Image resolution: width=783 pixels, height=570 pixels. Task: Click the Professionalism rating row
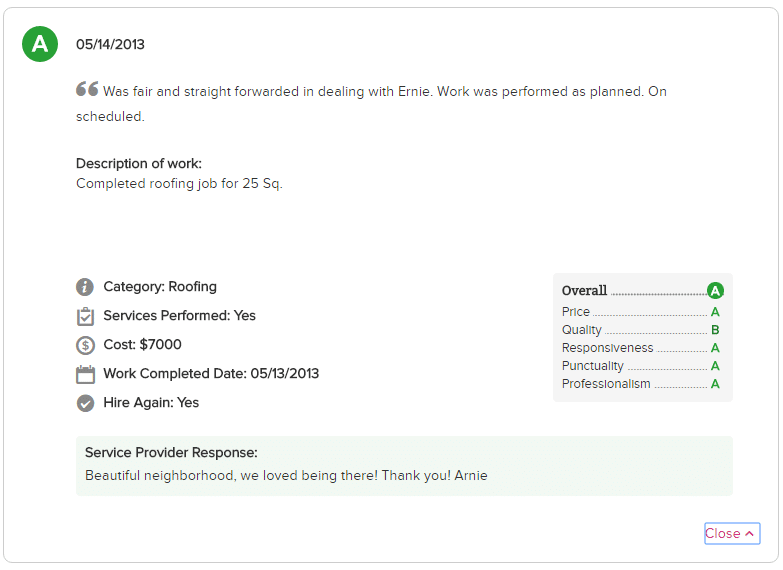641,384
